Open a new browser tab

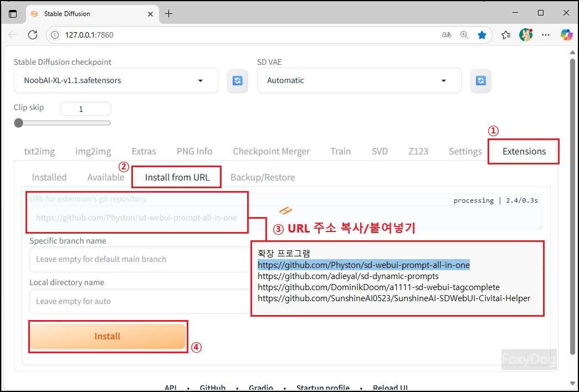pyautogui.click(x=169, y=14)
